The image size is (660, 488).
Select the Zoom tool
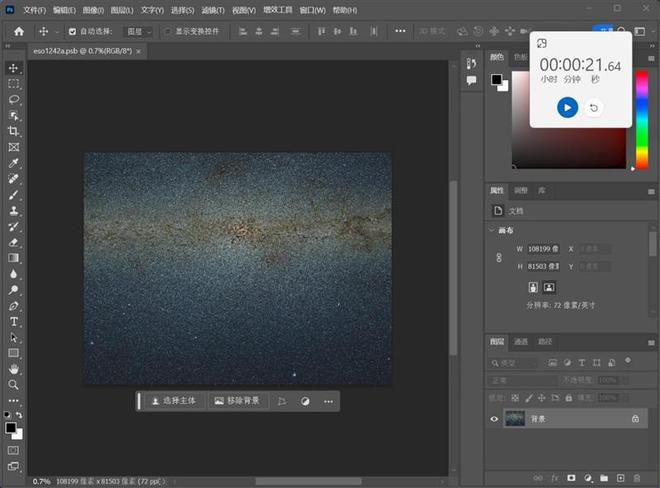click(13, 385)
